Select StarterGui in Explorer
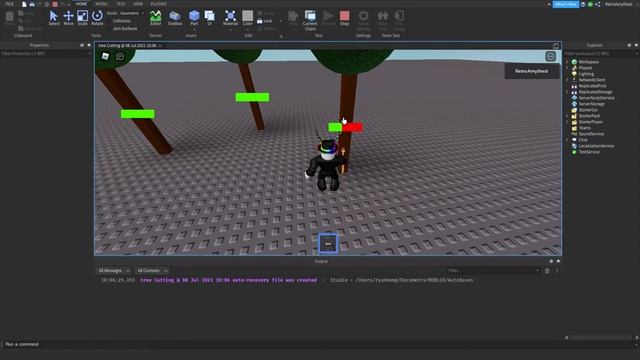 [588, 110]
